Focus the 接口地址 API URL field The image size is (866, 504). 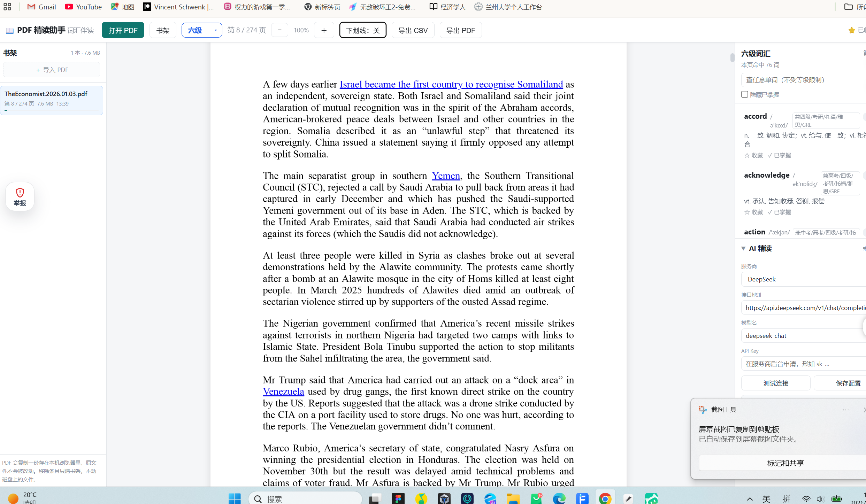[803, 308]
